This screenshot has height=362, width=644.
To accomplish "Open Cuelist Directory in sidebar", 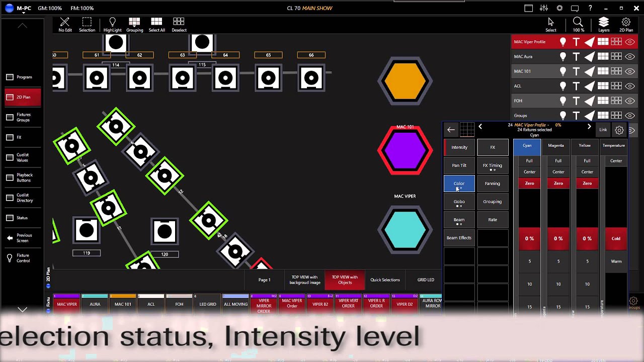I will pos(23,198).
